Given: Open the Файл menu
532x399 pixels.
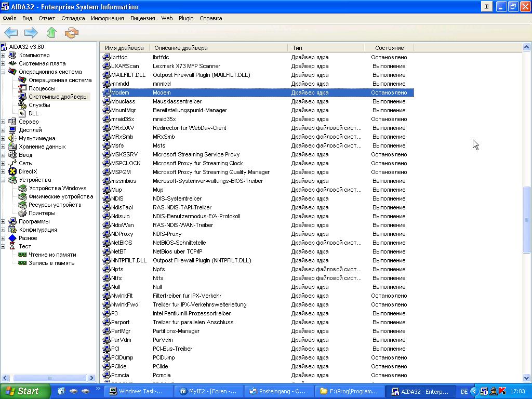Looking at the screenshot, I should coord(9,18).
